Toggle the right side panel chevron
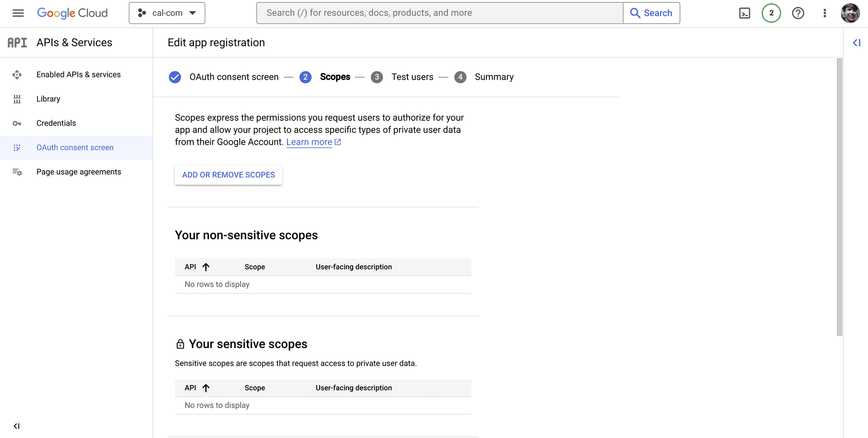The image size is (868, 438). click(x=856, y=43)
